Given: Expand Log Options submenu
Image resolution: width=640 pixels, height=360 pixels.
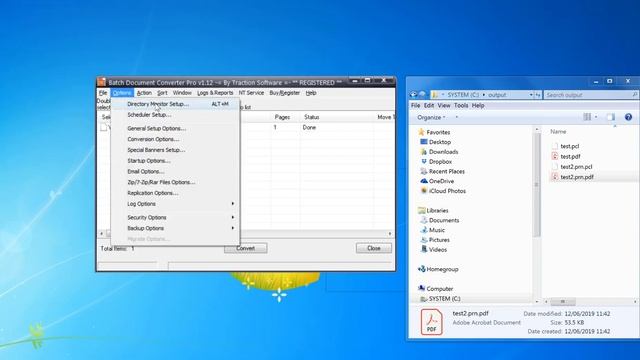Looking at the screenshot, I should click(176, 204).
